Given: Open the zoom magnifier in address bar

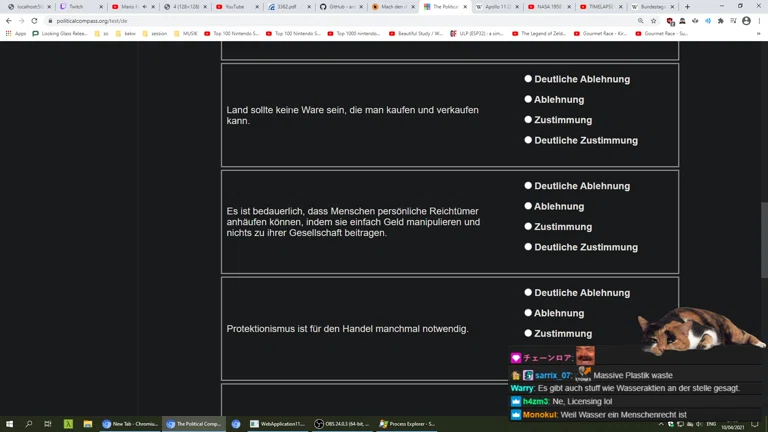Looking at the screenshot, I should coord(641,21).
